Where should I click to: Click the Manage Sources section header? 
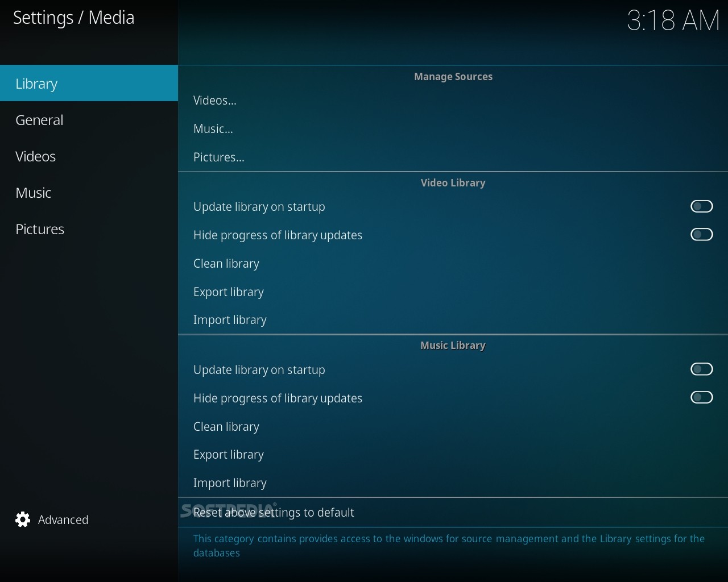(453, 77)
